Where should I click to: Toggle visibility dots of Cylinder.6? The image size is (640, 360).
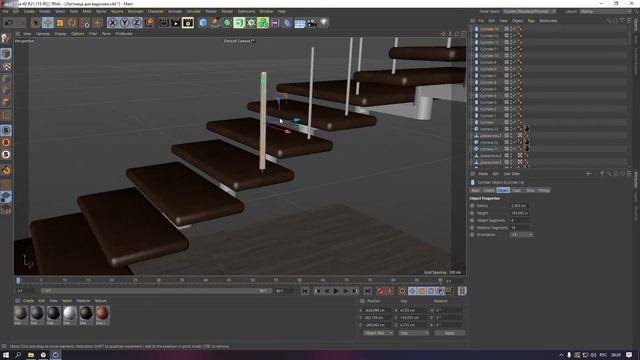click(511, 82)
